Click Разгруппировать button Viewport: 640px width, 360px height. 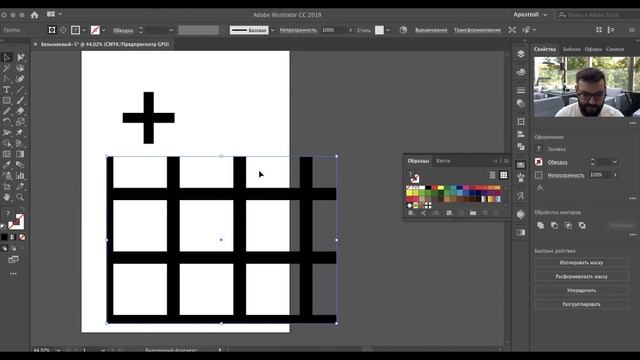tap(581, 304)
